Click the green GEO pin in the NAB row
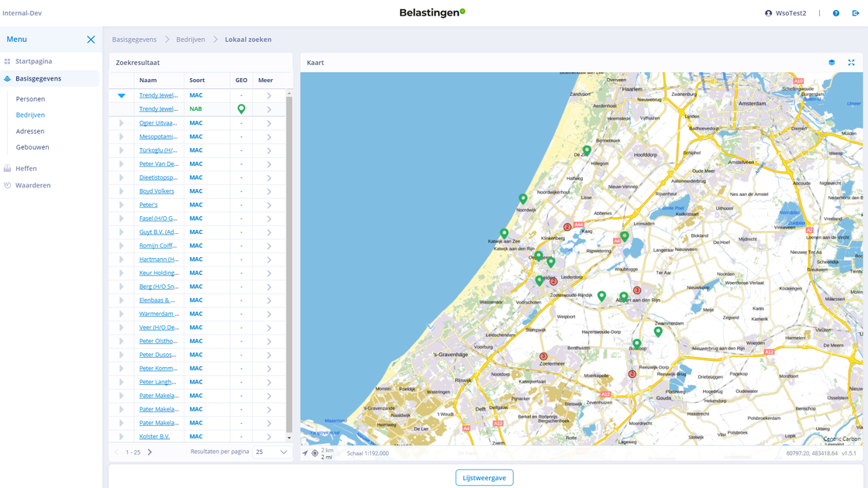Image resolution: width=868 pixels, height=488 pixels. (241, 109)
